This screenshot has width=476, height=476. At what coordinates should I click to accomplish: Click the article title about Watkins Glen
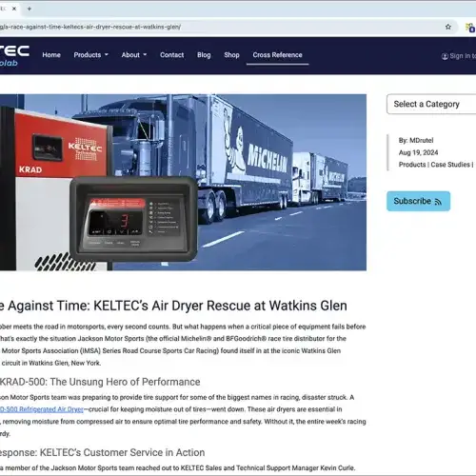click(173, 306)
